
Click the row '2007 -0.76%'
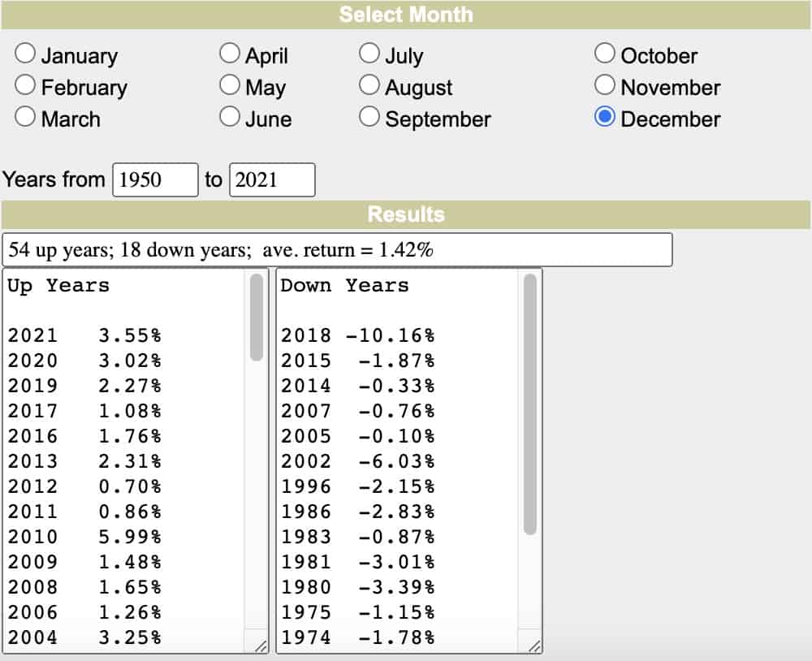click(x=358, y=411)
